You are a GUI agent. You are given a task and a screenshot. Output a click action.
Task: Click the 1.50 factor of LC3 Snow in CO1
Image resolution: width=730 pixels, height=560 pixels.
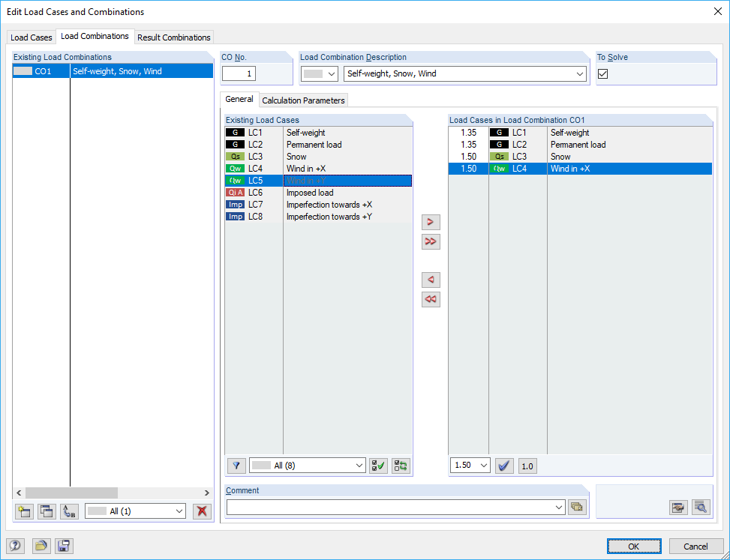[468, 157]
